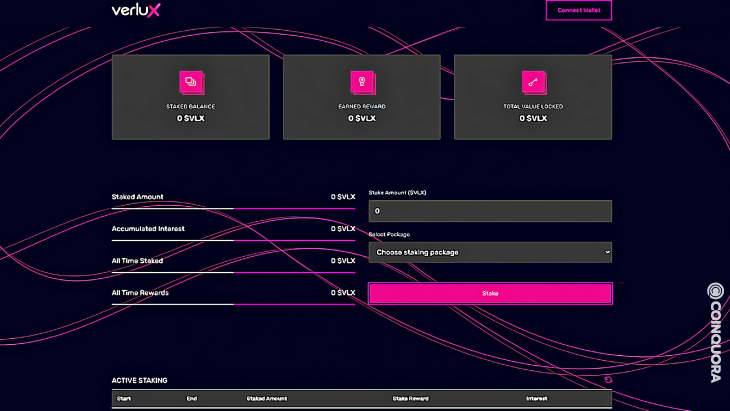This screenshot has width=730, height=411.
Task: Click the pink Stake button
Action: (490, 293)
